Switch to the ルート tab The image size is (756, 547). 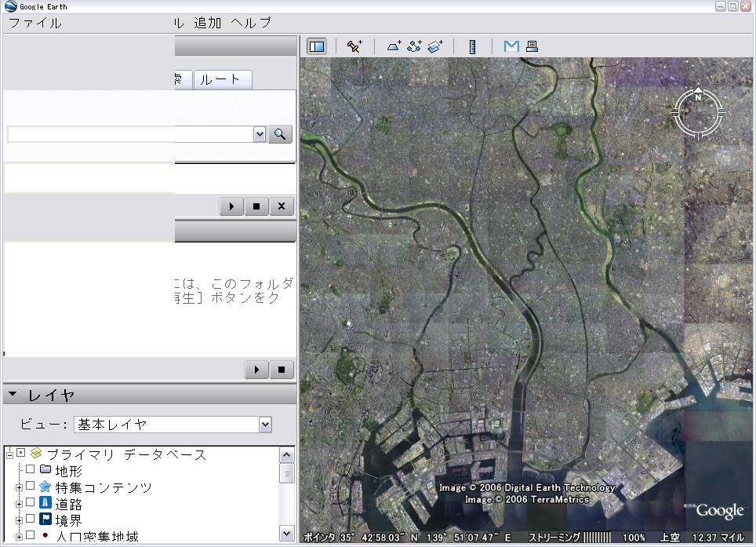(222, 79)
